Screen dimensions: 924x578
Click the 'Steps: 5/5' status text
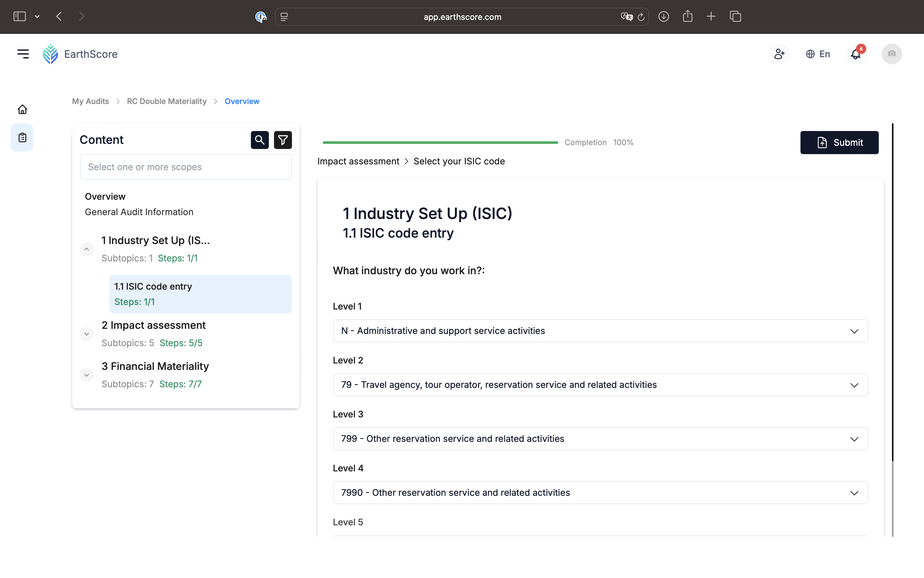181,343
